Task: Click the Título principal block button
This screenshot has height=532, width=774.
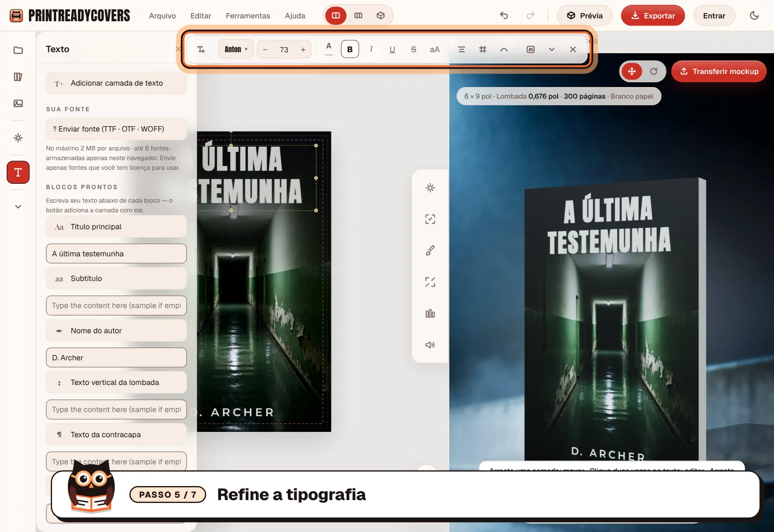Action: coord(116,227)
